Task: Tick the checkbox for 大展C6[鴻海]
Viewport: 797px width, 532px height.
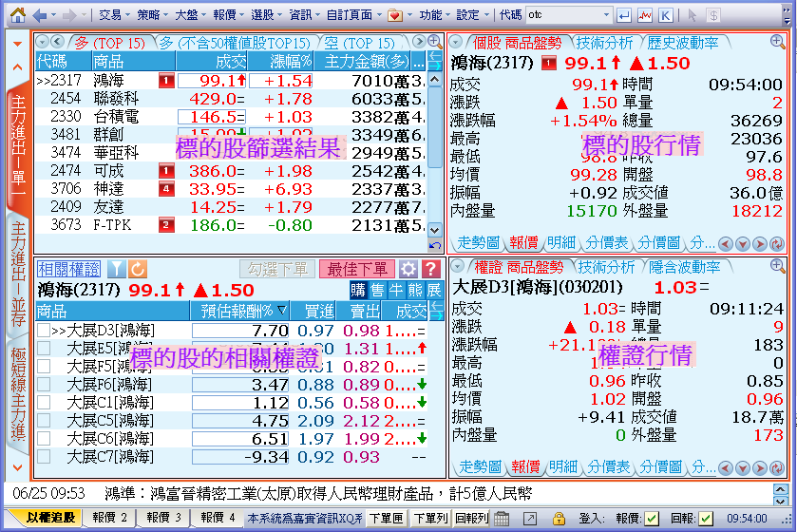Action: [x=44, y=439]
